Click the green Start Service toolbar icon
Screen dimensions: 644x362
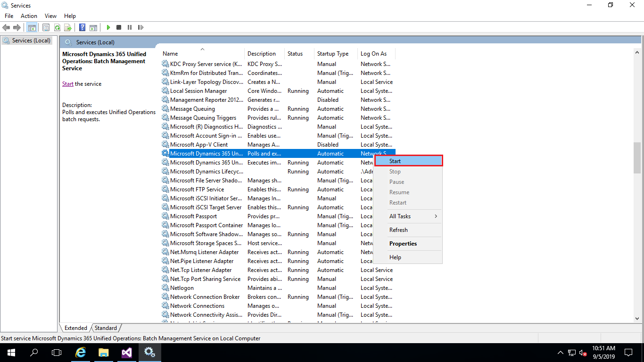pos(108,27)
